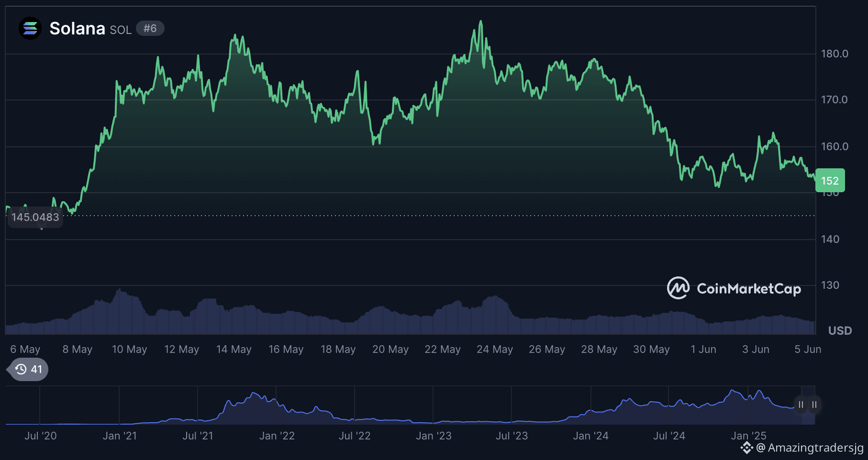The height and width of the screenshot is (460, 868).
Task: Click the SOL ticker symbol
Action: pos(121,30)
